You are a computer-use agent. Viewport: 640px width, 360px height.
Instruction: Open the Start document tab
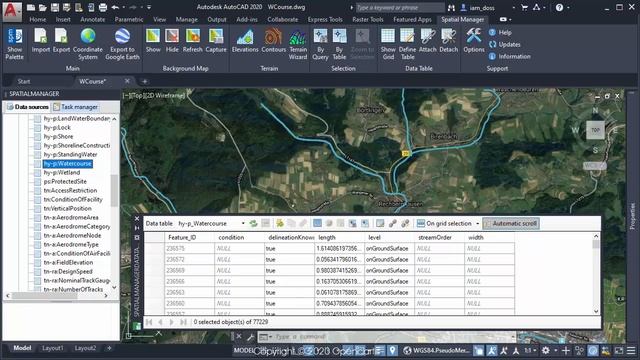(x=24, y=81)
